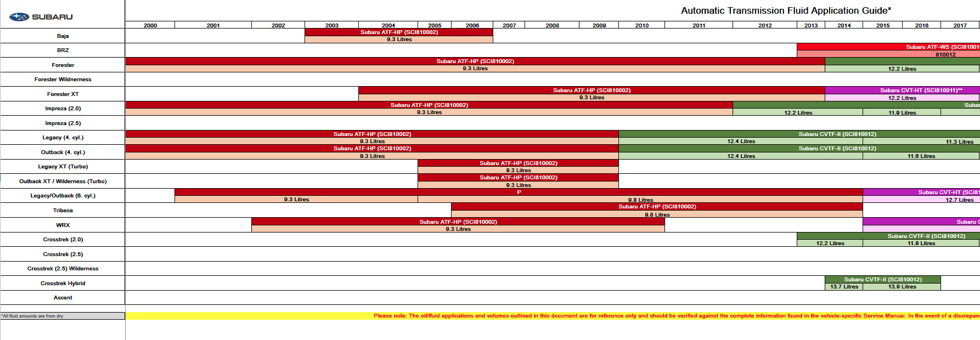Click the BRZ model row label
Viewport: 980px width, 340px height.
[63, 50]
